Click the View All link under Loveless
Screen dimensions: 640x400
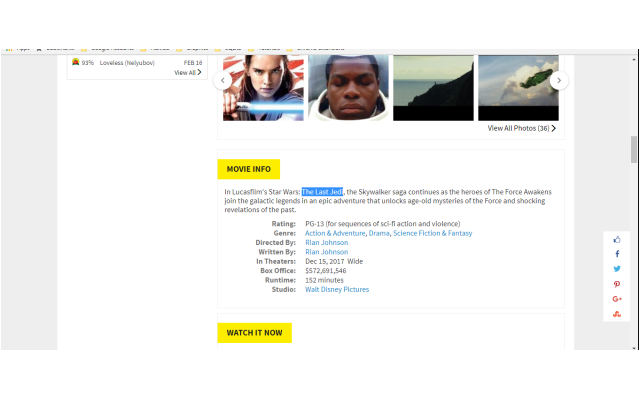(188, 73)
